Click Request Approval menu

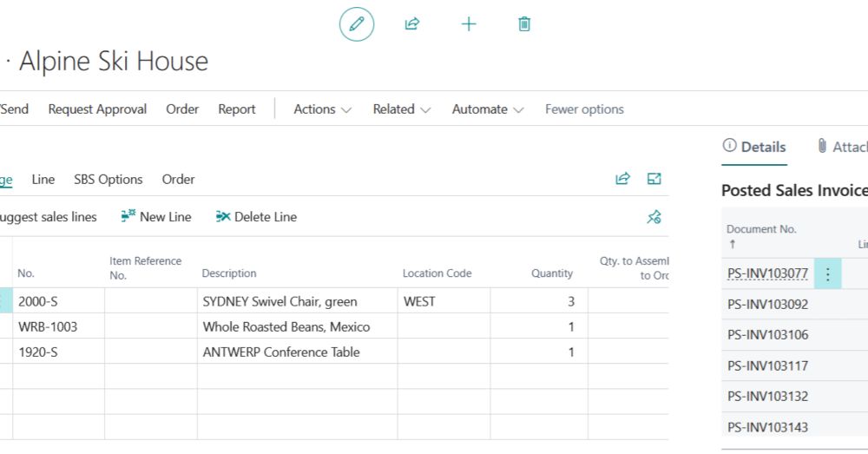[97, 109]
